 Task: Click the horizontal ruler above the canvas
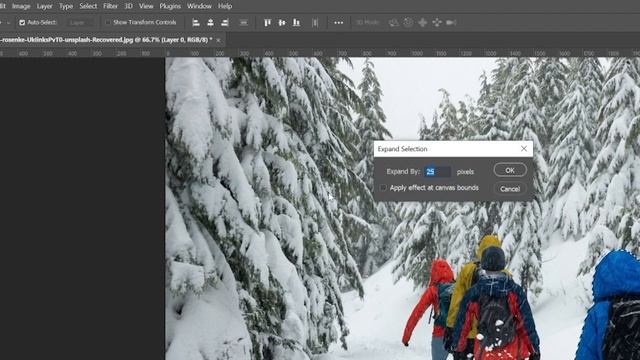(x=320, y=53)
